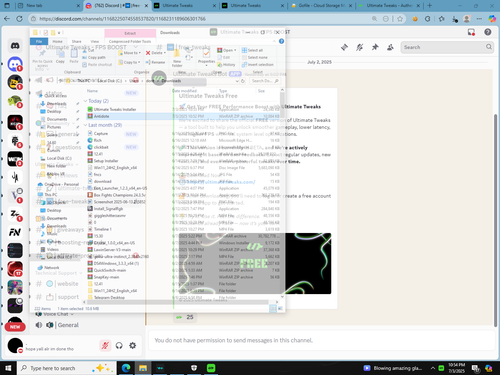This screenshot has width=500, height=375.
Task: Open the green turtle server icon
Action: (15, 101)
